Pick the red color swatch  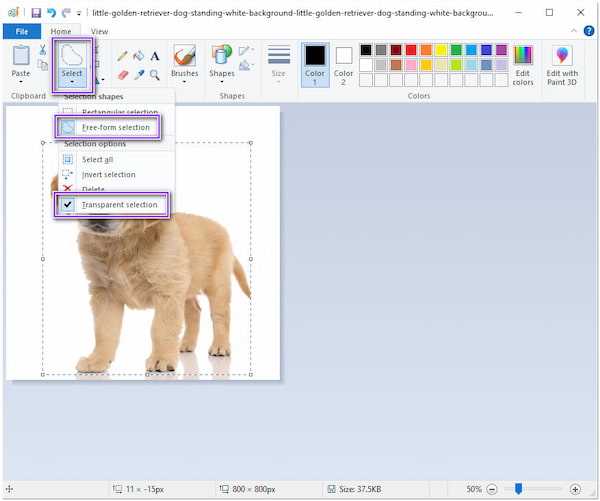[x=411, y=50]
